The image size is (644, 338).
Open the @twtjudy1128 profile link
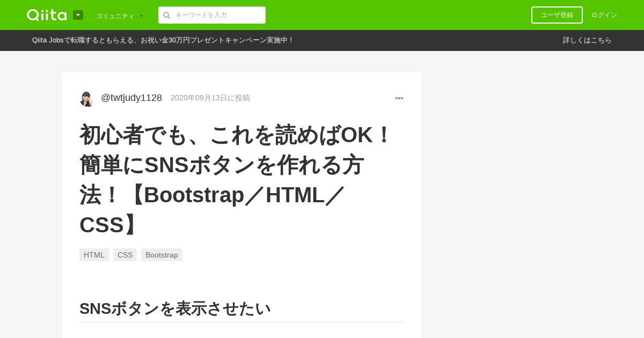(x=131, y=98)
